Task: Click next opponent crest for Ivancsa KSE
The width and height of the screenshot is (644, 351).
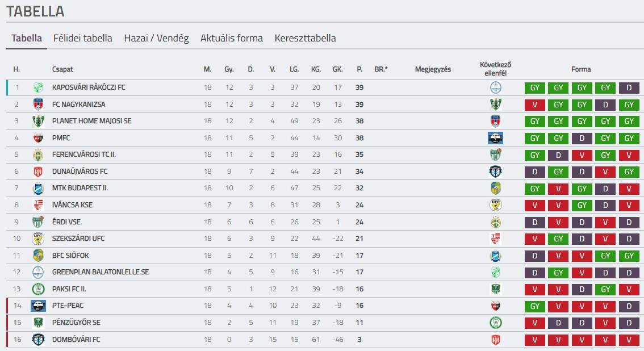Action: (x=495, y=205)
